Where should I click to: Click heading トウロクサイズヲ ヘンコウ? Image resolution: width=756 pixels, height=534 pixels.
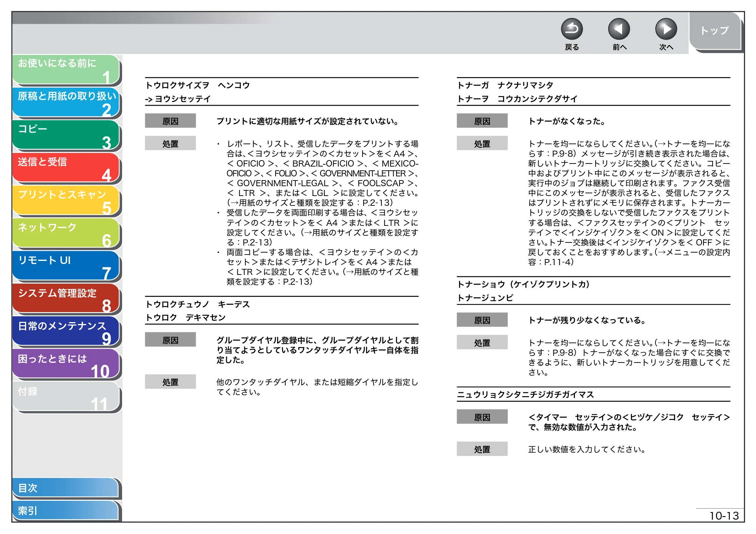pos(198,85)
